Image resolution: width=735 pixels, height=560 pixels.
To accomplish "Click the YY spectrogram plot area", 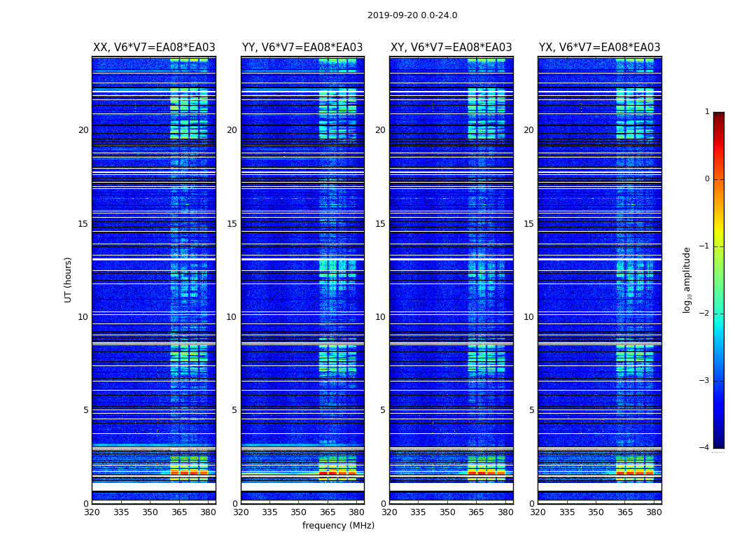I will 302,280.
